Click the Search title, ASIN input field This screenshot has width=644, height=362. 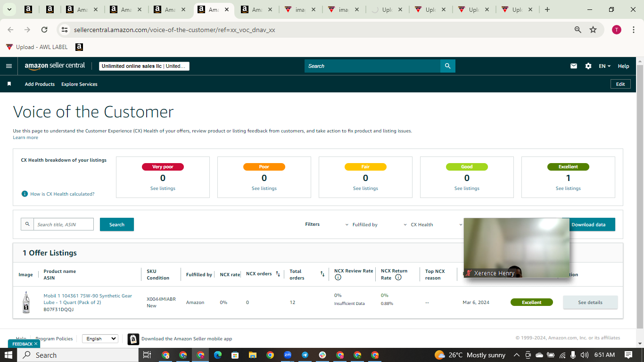[x=63, y=224]
